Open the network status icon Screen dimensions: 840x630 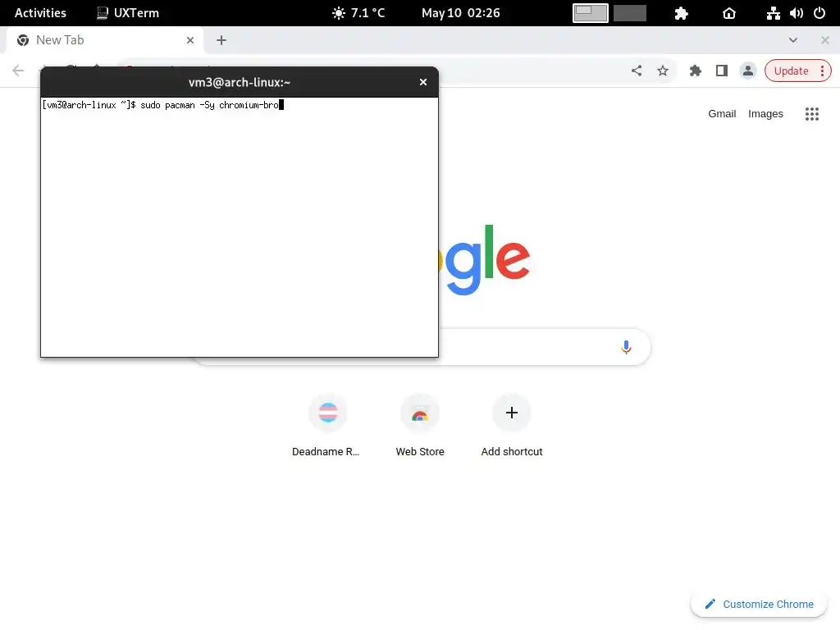(773, 13)
